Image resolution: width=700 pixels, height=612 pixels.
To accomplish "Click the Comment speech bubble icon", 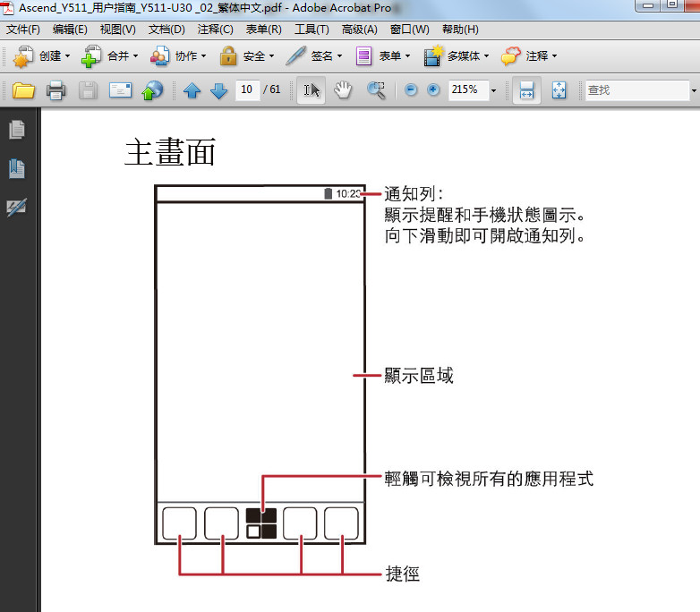I will 511,56.
